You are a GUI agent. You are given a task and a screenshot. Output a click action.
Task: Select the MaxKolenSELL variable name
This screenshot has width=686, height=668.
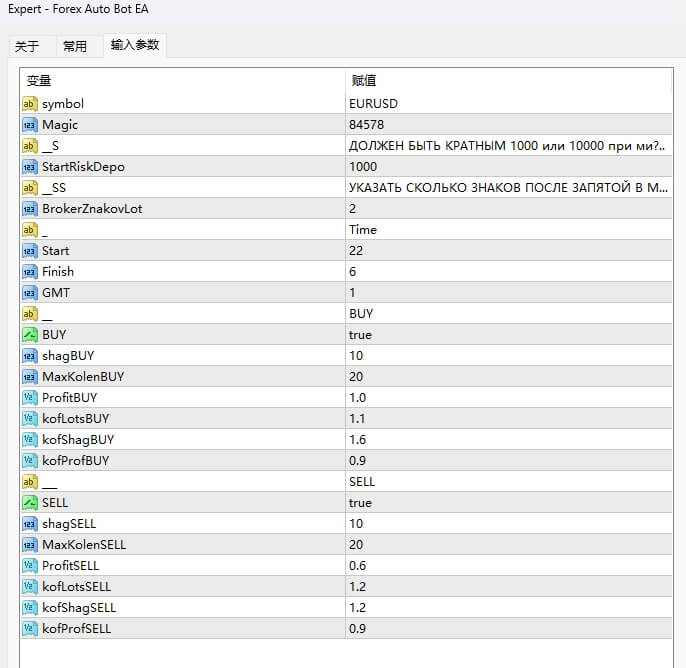[84, 545]
